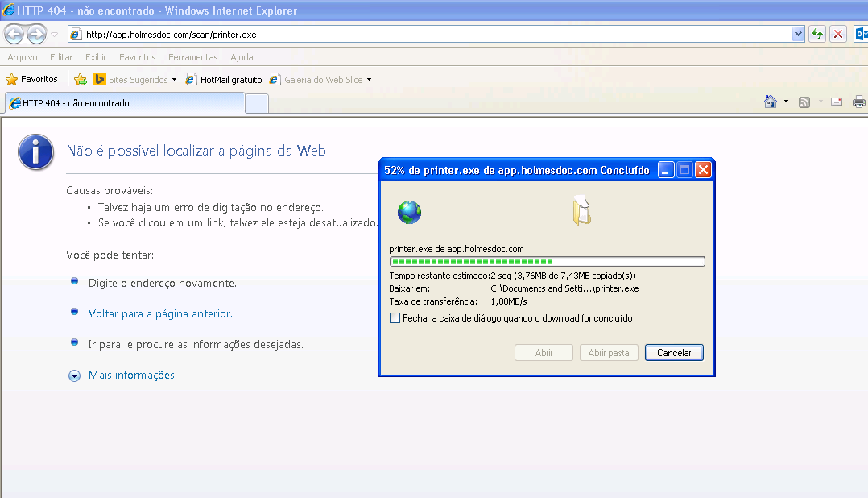Click the browser Back arrow button
Screen dimensions: 868x498
tap(14, 35)
